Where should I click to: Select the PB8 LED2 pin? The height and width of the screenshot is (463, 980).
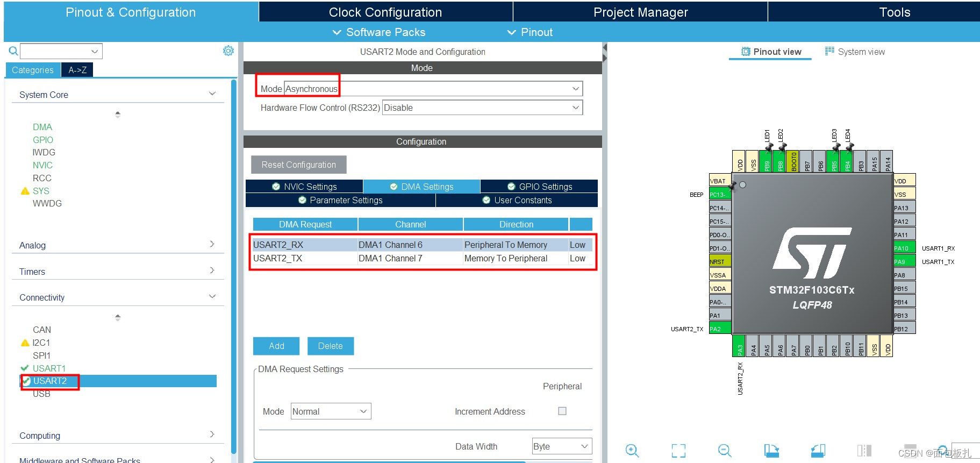tap(779, 161)
